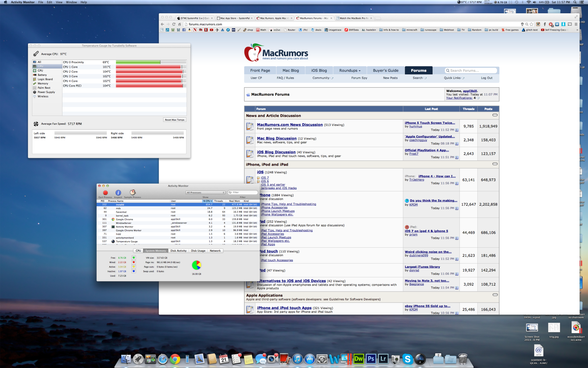The image size is (588, 368).
Task: Sort by the % CPU column header
Action: (x=208, y=201)
